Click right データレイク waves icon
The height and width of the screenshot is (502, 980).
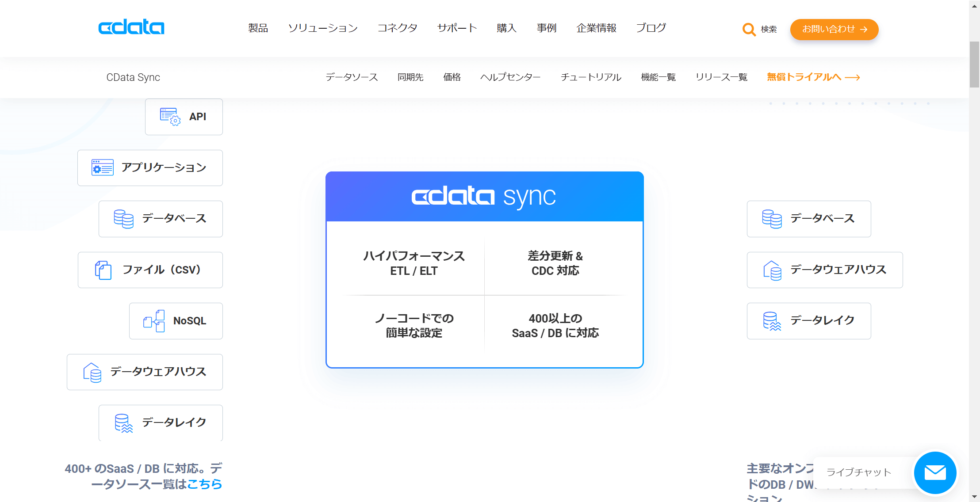(x=772, y=321)
